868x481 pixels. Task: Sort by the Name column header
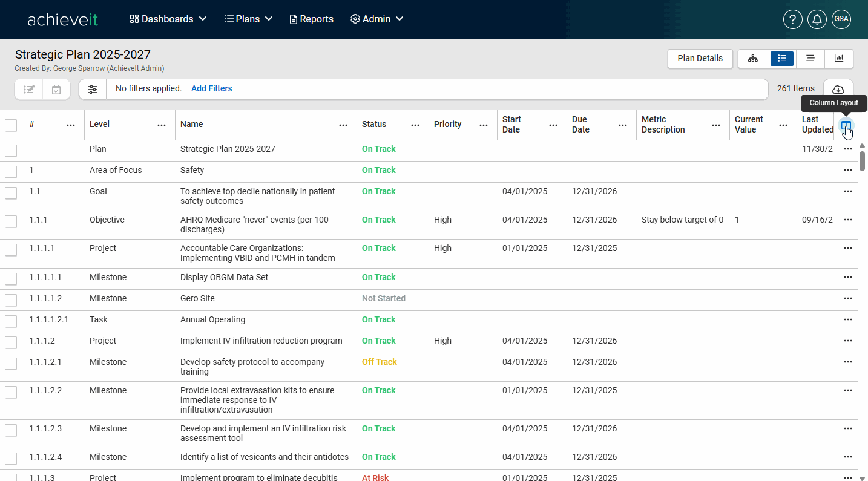[x=192, y=124]
